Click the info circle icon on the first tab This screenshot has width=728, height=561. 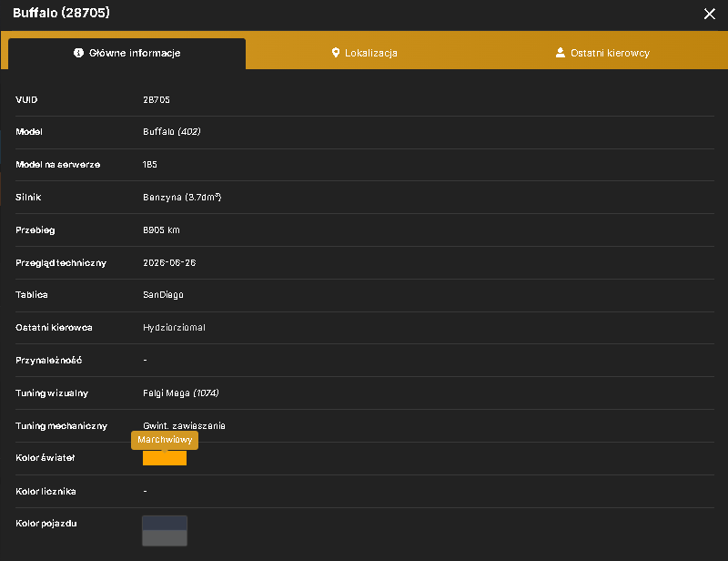[x=78, y=53]
